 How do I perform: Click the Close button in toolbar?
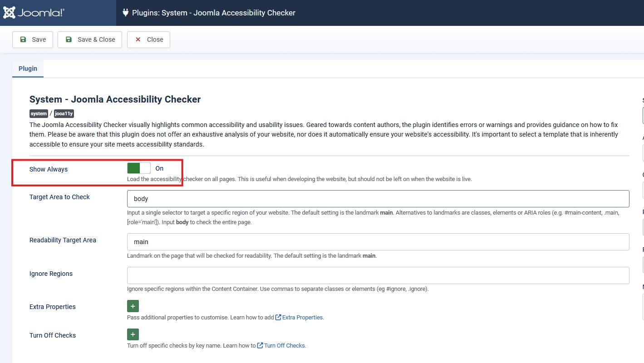pyautogui.click(x=148, y=39)
